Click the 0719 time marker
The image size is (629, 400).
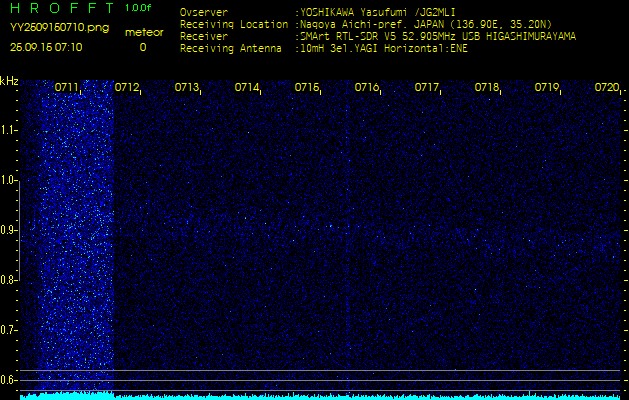(x=547, y=87)
